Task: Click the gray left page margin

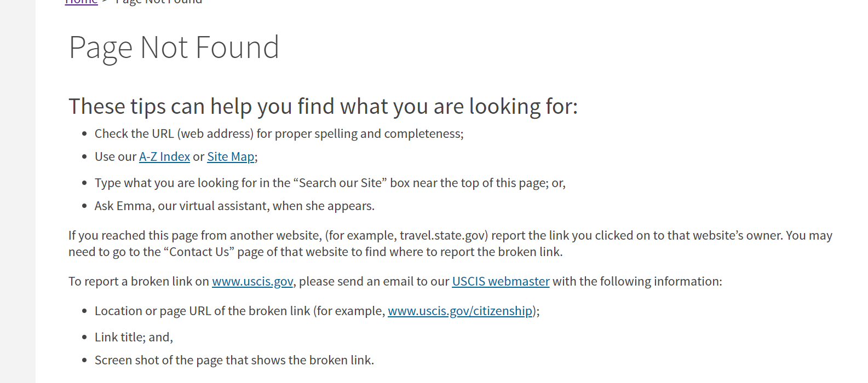Action: tap(18, 191)
